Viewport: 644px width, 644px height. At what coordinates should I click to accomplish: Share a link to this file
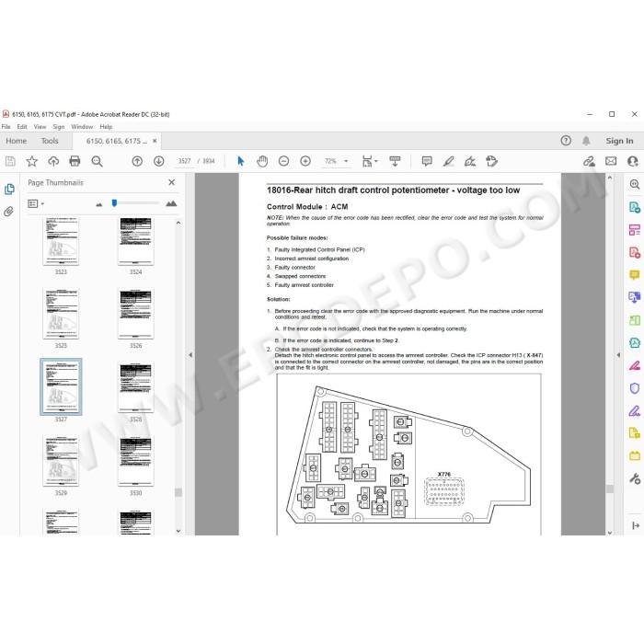click(x=589, y=161)
